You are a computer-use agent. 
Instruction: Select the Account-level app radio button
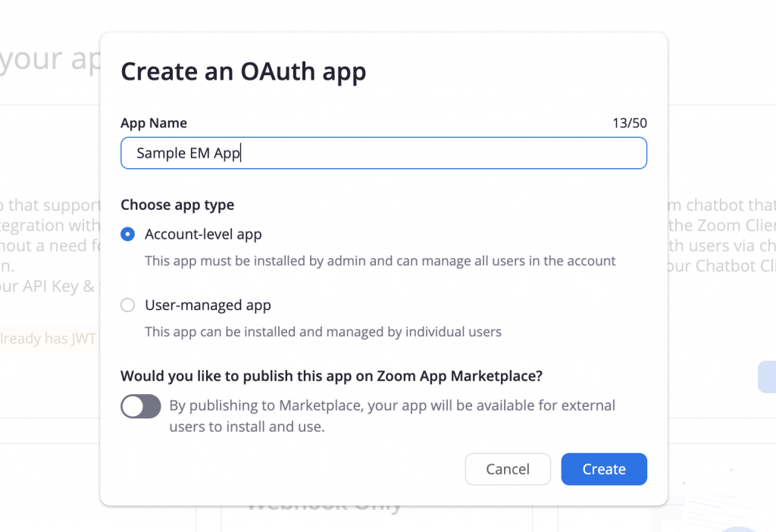tap(127, 234)
